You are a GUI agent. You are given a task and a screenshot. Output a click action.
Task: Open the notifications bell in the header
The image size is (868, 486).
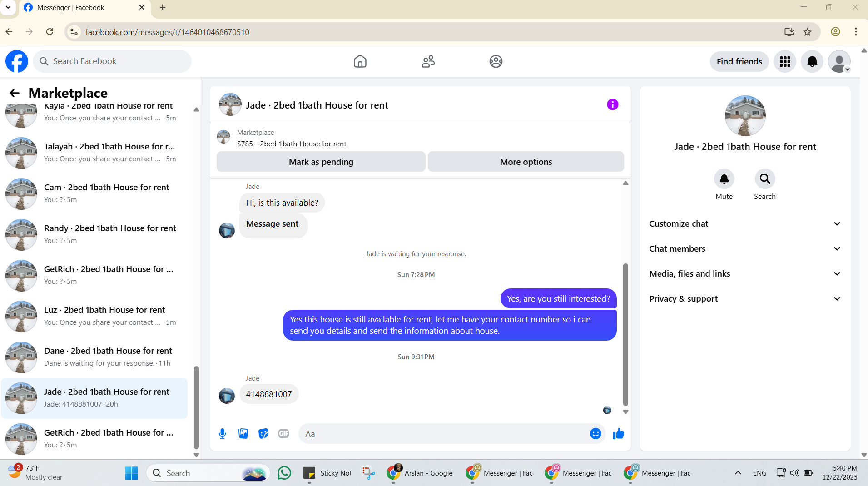coord(812,61)
